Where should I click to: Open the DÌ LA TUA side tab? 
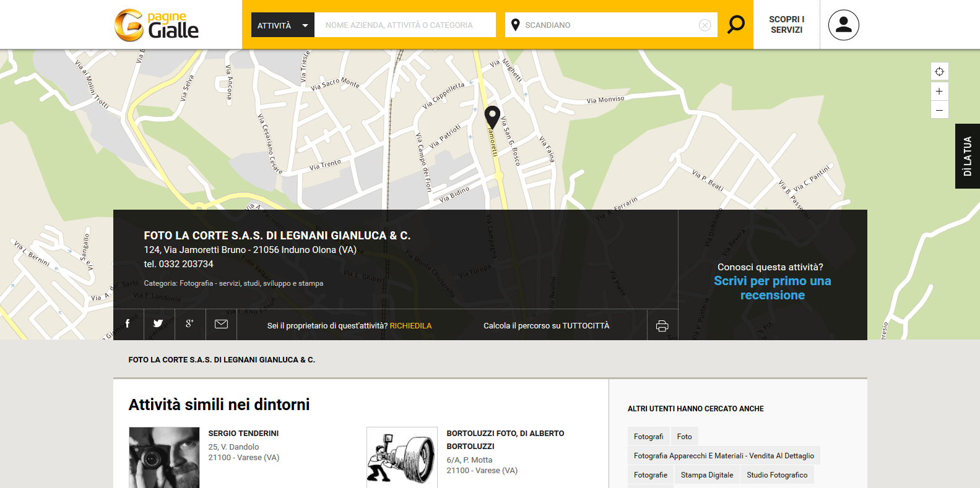967,156
